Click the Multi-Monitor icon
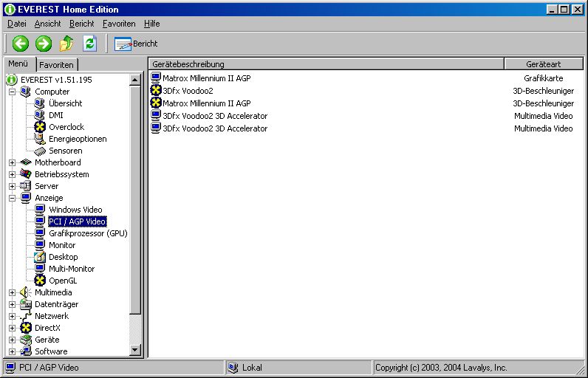Viewport: 588px width, 378px height. [x=40, y=268]
